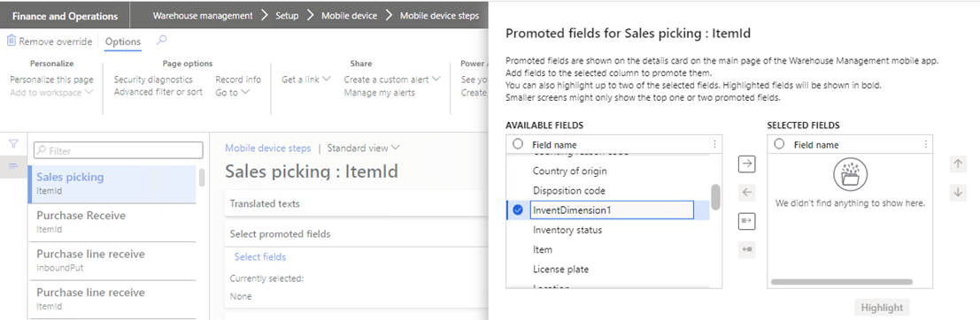
Task: Open the Create a custom alert dropdown
Action: point(392,80)
